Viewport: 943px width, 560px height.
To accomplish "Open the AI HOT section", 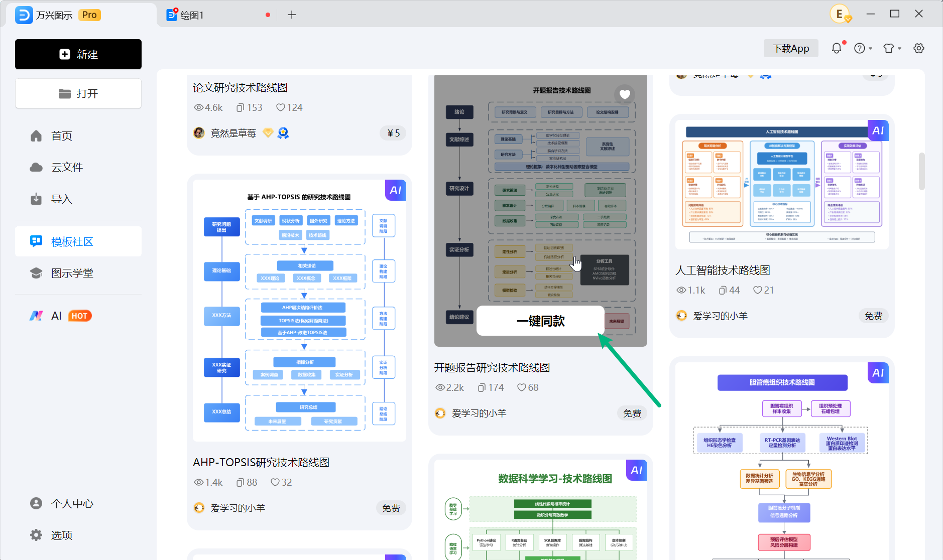I will pyautogui.click(x=78, y=316).
